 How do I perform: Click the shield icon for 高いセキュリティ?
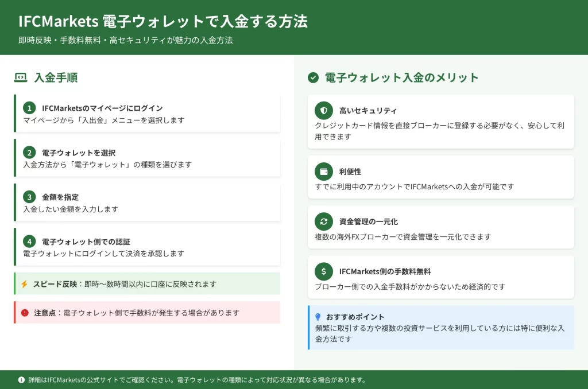point(324,111)
